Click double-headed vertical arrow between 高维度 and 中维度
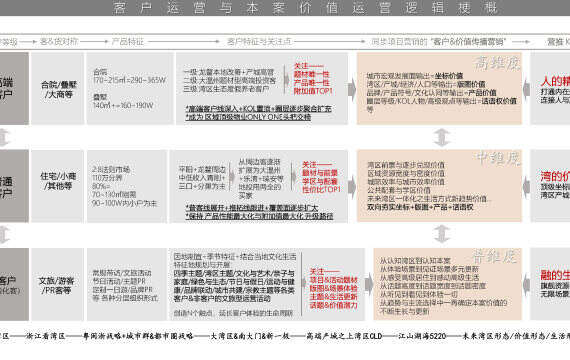Viewport: 570px width, 360px height. tap(442, 137)
